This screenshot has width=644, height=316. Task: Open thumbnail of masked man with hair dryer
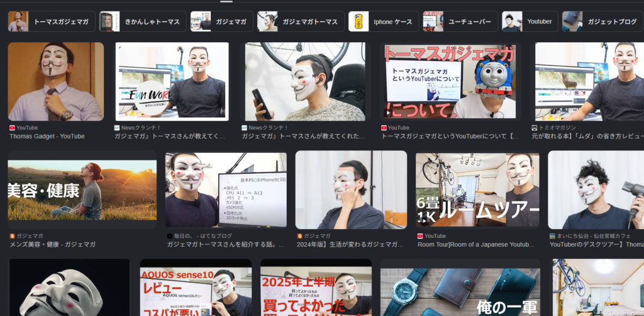pyautogui.click(x=596, y=190)
